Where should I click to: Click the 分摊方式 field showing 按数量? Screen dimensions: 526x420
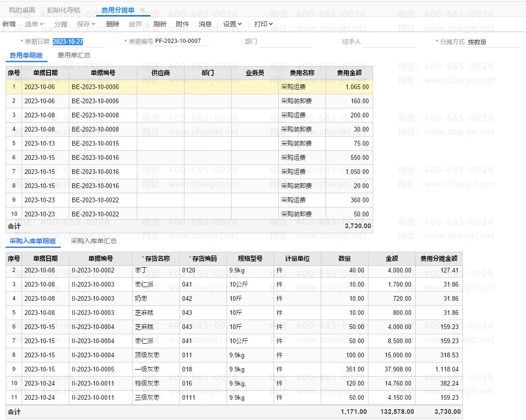click(493, 42)
